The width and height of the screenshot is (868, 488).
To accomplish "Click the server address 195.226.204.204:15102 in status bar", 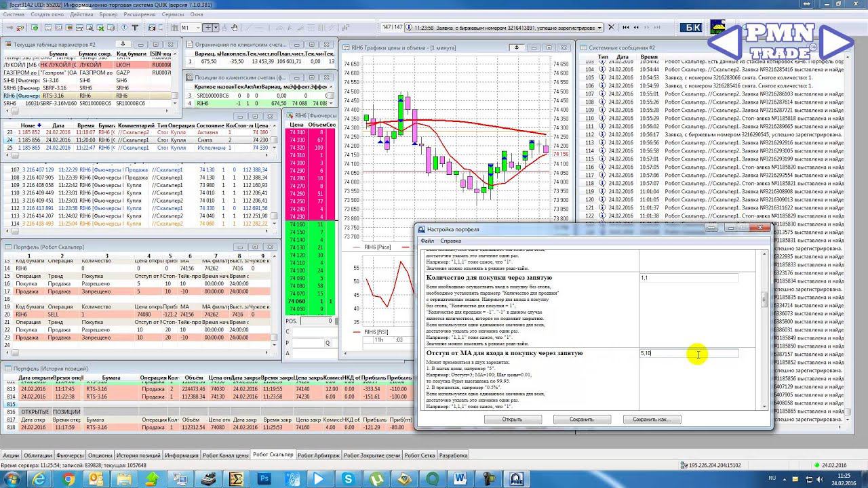I will (x=715, y=465).
